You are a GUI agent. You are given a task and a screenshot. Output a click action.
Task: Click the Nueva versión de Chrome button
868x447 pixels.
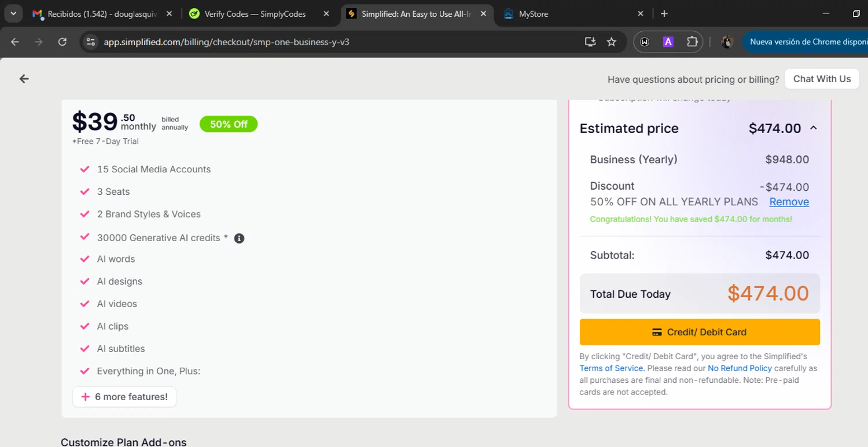tap(806, 42)
